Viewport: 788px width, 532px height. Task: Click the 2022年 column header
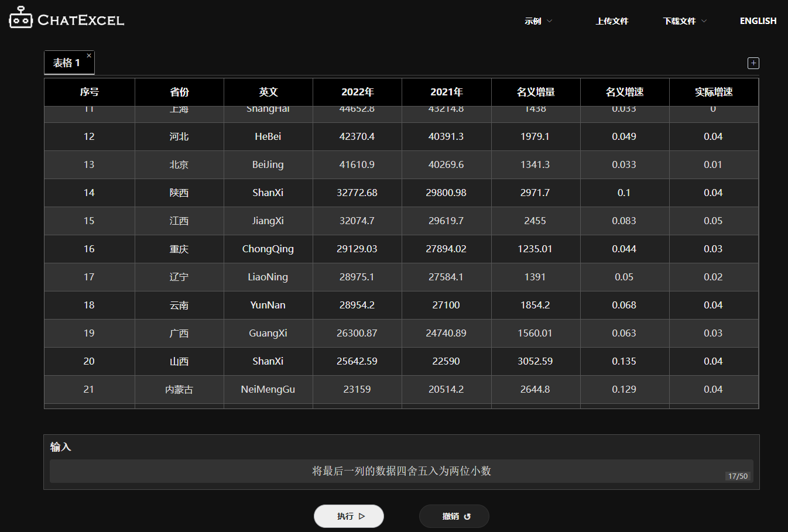click(x=357, y=92)
